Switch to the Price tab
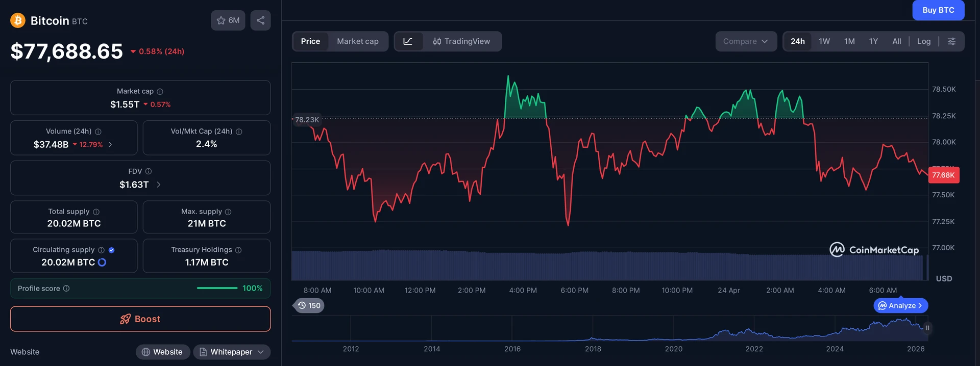The width and height of the screenshot is (980, 366). coord(310,41)
